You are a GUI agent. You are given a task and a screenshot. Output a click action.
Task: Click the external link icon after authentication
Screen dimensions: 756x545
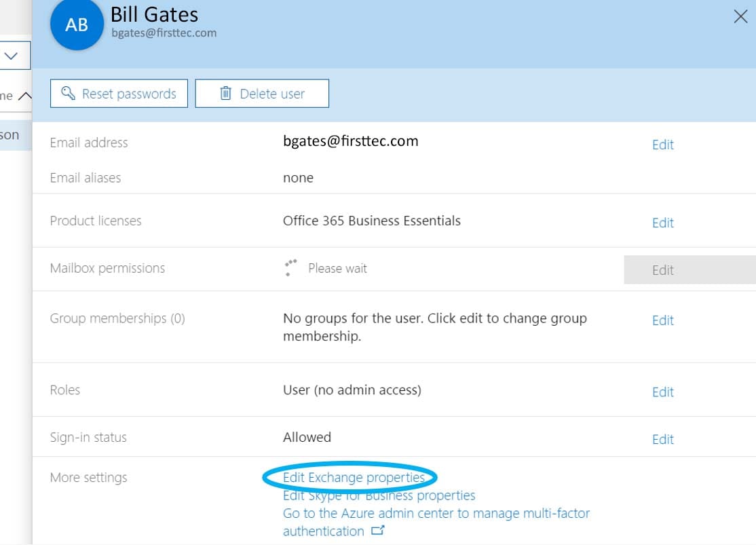pyautogui.click(x=379, y=531)
